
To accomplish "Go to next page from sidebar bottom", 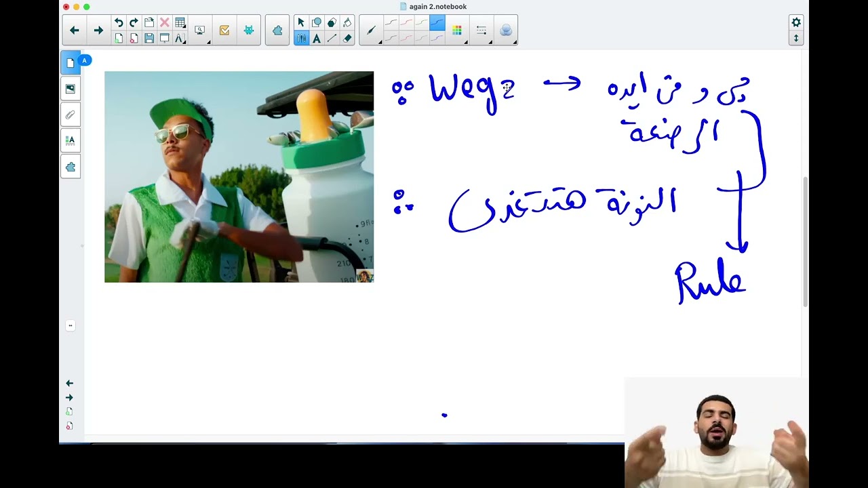I will 69,398.
